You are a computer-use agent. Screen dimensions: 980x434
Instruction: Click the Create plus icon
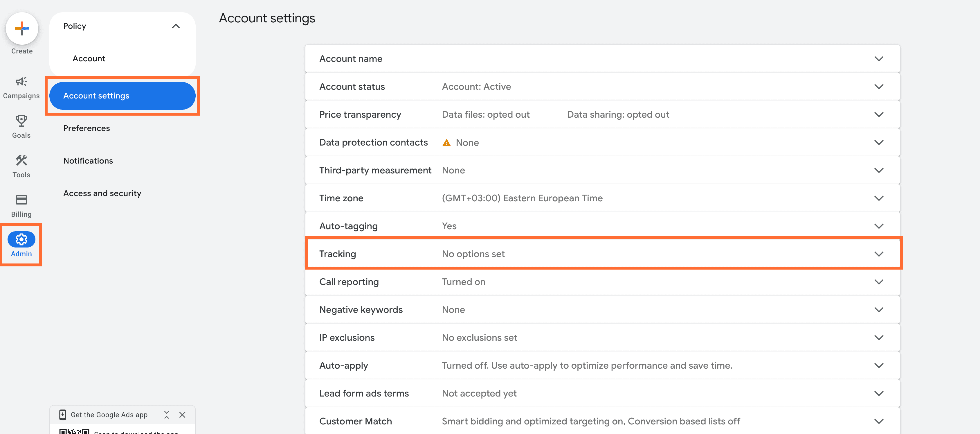pyautogui.click(x=22, y=28)
